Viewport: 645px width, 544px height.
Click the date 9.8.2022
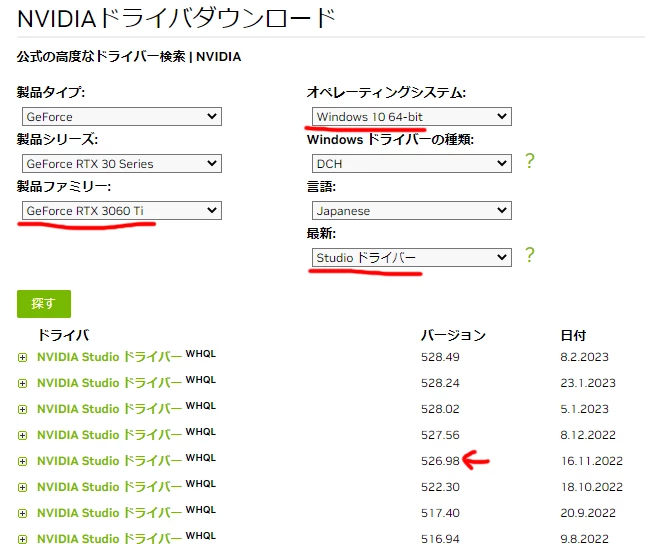(584, 538)
